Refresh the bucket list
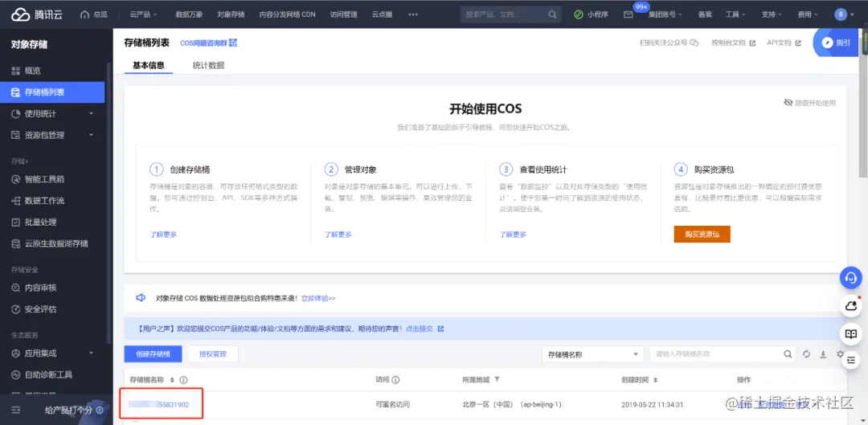 click(x=807, y=354)
